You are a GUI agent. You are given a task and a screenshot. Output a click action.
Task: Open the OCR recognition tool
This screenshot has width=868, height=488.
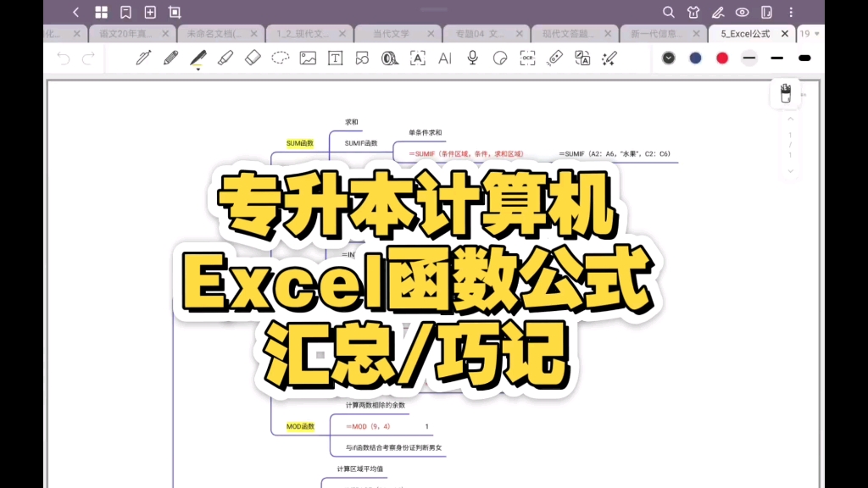tap(526, 58)
